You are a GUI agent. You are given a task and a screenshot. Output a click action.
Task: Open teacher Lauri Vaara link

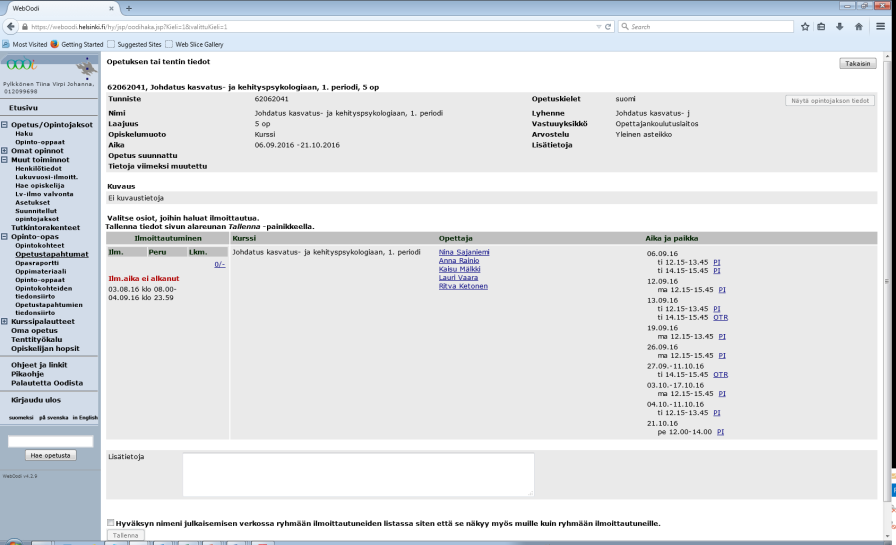[458, 278]
